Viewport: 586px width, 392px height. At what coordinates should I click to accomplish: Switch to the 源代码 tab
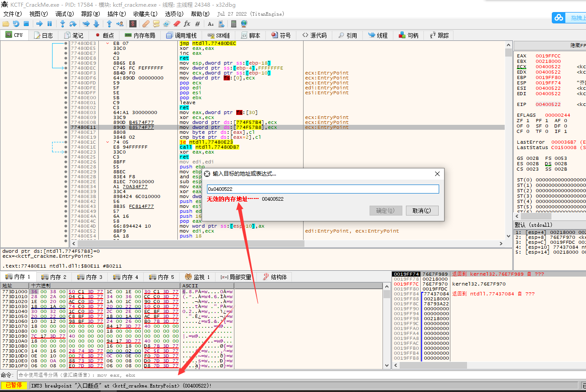(x=314, y=35)
